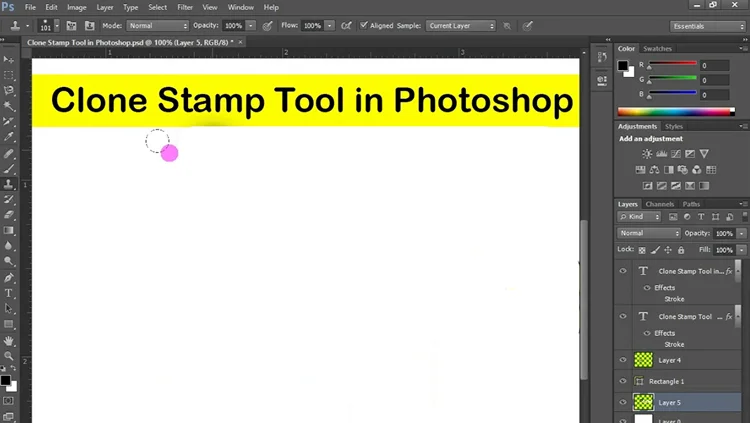Select the Move tool

(9, 60)
